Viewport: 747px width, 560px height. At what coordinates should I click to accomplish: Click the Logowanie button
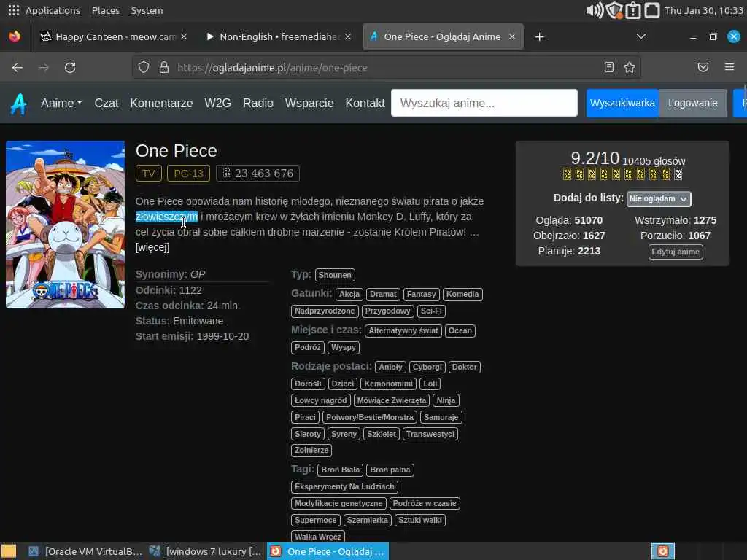(693, 103)
